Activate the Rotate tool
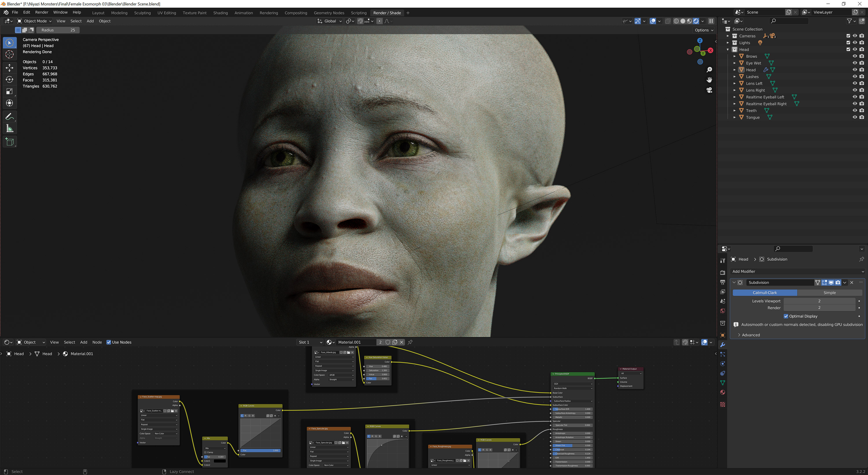The width and height of the screenshot is (868, 475). 10,80
